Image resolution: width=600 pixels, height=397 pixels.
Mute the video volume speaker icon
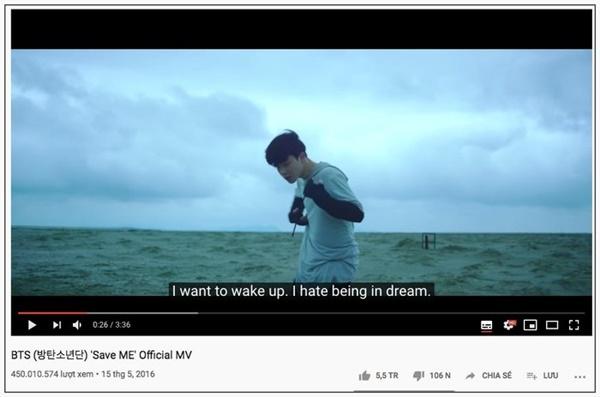77,325
